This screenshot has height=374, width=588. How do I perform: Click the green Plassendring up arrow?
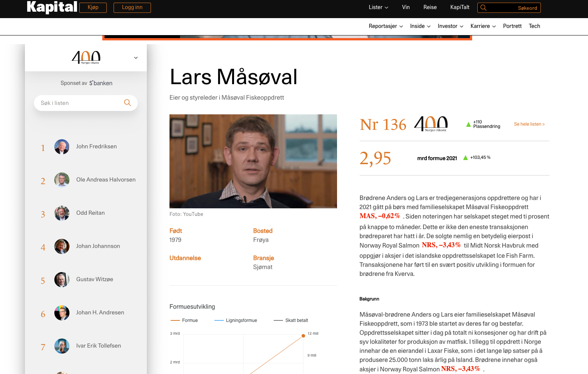[x=468, y=124]
